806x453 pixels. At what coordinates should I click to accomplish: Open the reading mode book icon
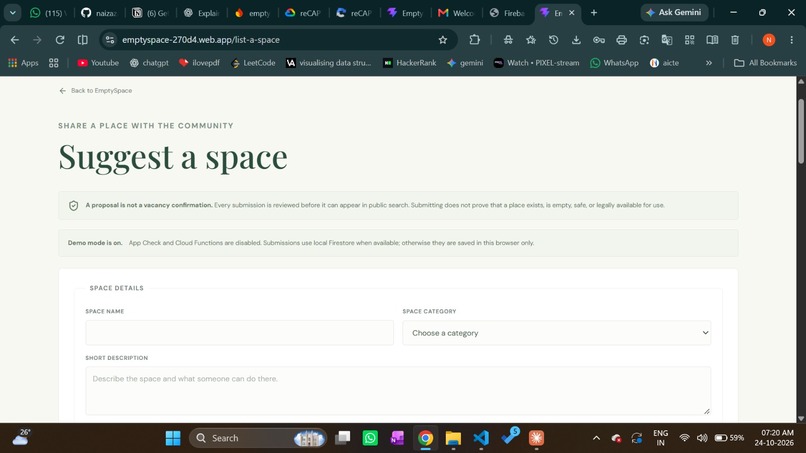pos(712,40)
